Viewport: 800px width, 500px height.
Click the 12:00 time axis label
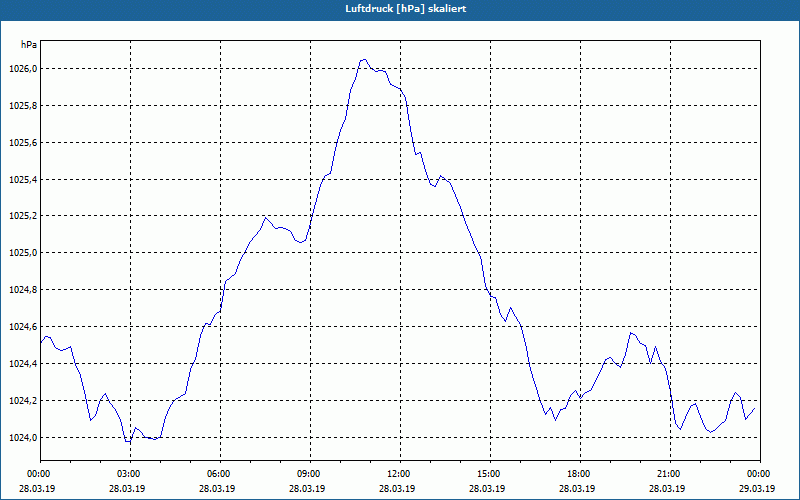point(400,474)
